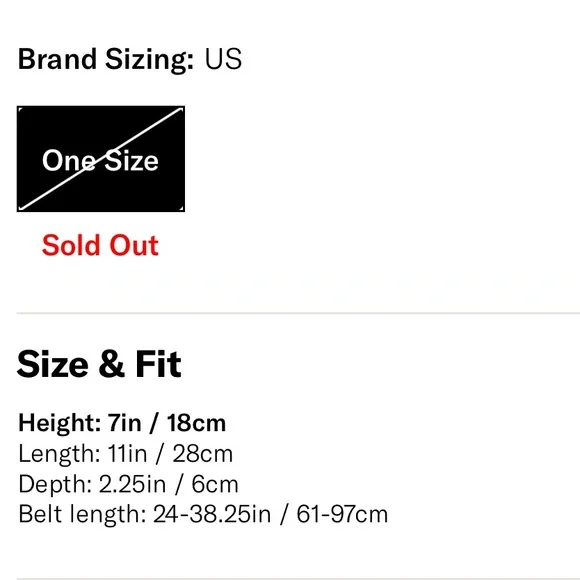Viewport: 580px width, 580px height.
Task: Click the 7in height value
Action: tap(124, 423)
